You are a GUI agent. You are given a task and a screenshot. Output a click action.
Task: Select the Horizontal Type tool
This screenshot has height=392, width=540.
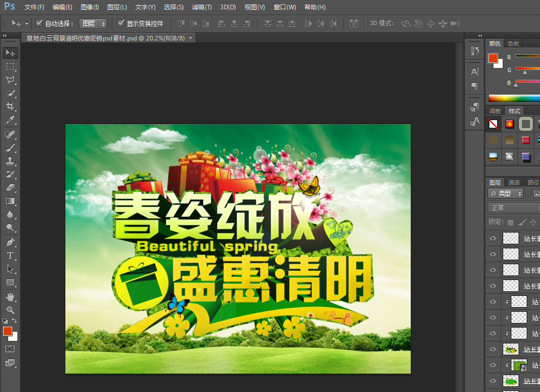pos(10,256)
